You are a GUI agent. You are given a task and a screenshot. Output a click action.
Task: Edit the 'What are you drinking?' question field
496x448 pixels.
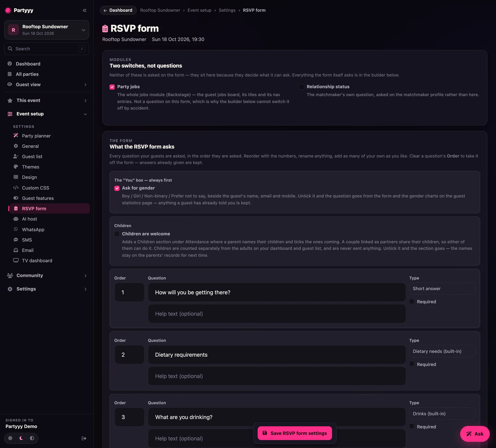(277, 417)
